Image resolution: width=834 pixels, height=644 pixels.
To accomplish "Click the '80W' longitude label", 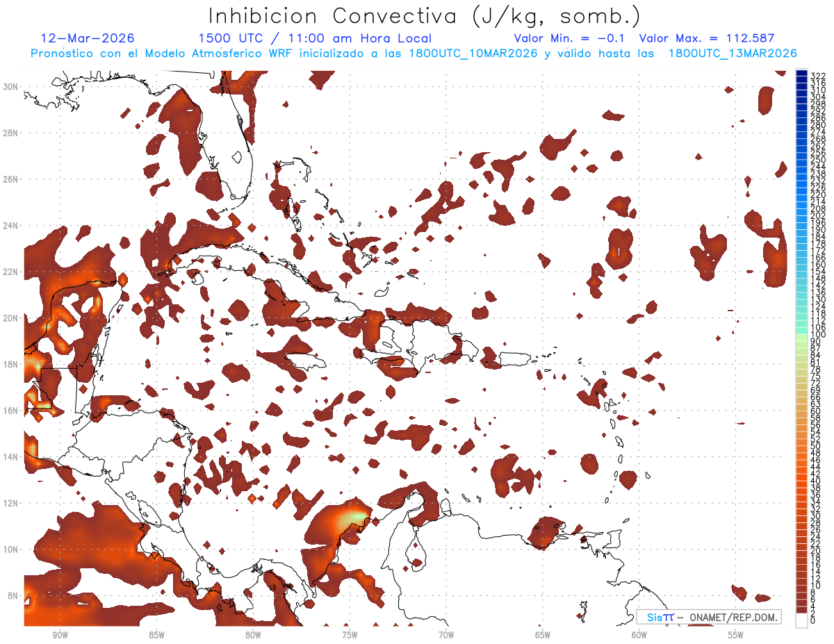I will pos(253,635).
